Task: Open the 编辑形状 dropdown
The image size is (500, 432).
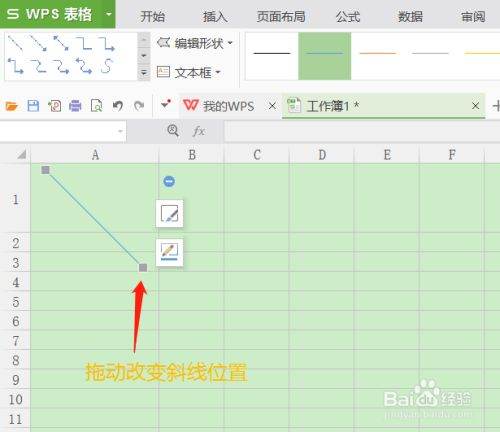Action: tap(195, 43)
